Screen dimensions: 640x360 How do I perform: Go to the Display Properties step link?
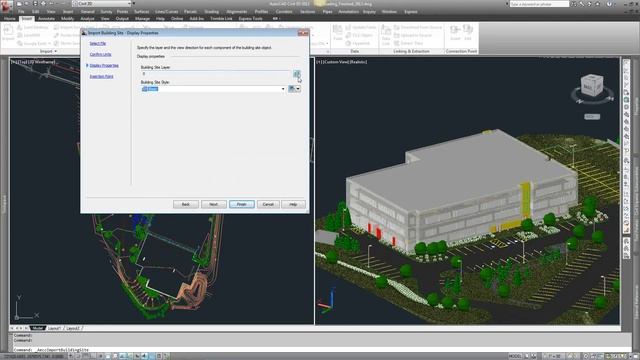coord(104,65)
